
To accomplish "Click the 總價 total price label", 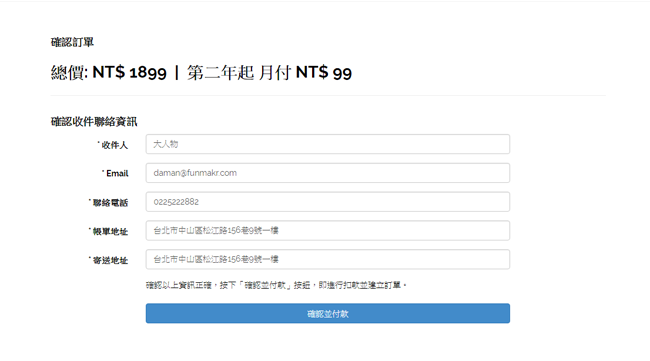I will (x=69, y=73).
